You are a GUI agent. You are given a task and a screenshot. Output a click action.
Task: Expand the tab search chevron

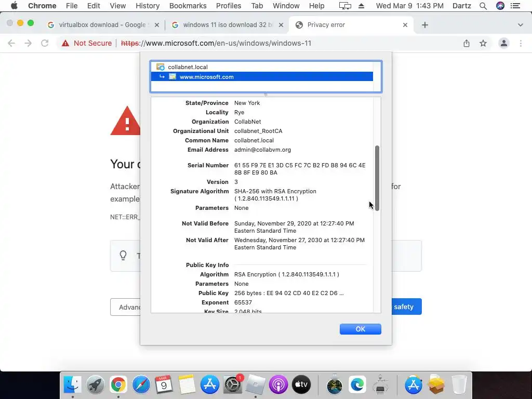click(520, 25)
